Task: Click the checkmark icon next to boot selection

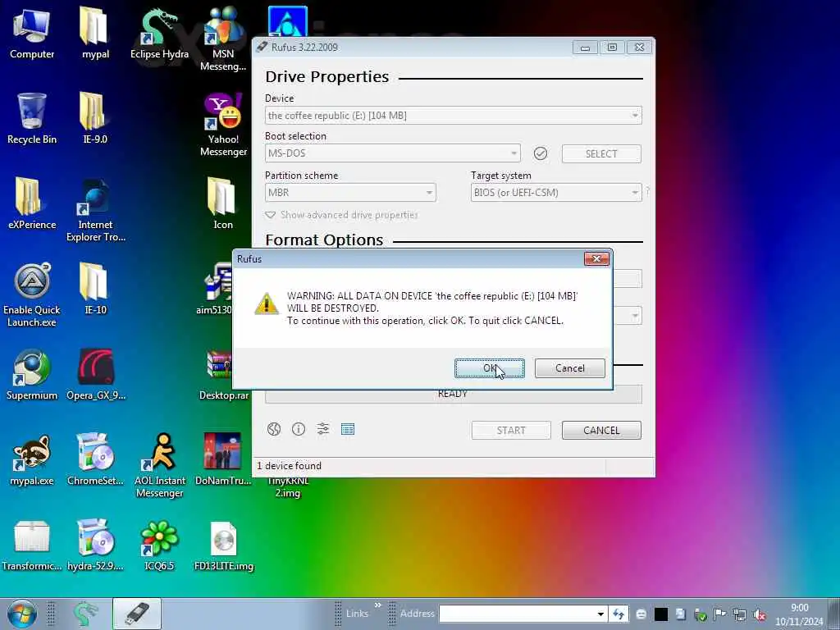Action: (541, 153)
